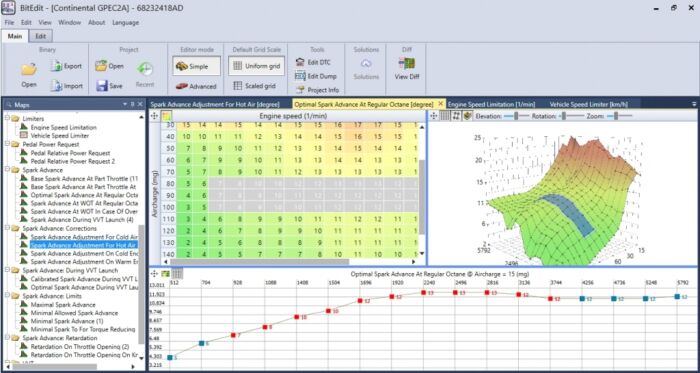Switch editor mode to Advanced
This screenshot has height=373, width=700.
pos(196,86)
